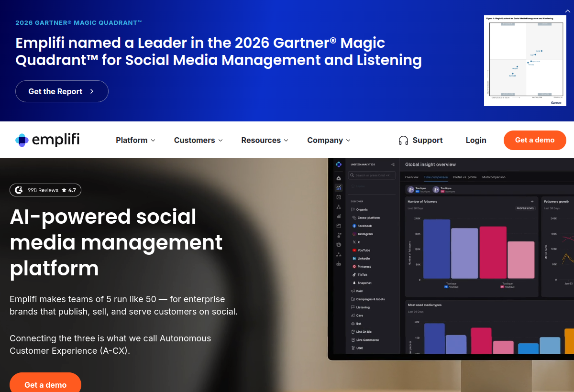Click the YouTube icon in the dashboard sidebar

point(354,250)
